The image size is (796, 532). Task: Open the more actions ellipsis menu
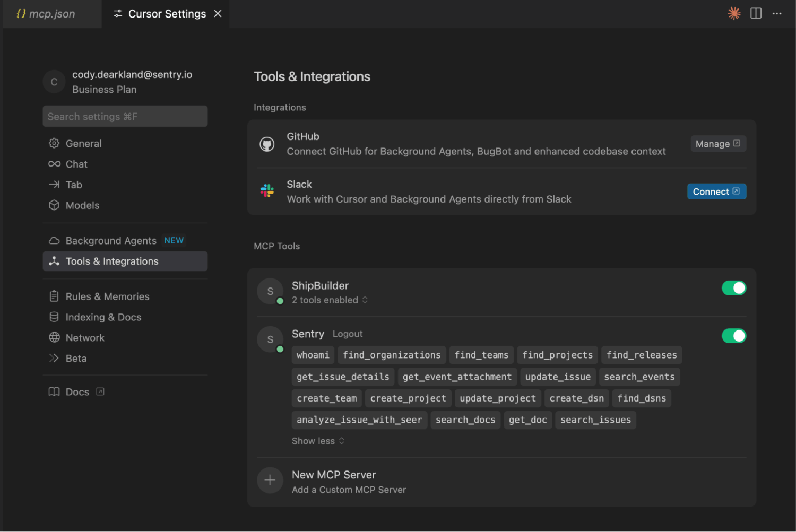(777, 13)
